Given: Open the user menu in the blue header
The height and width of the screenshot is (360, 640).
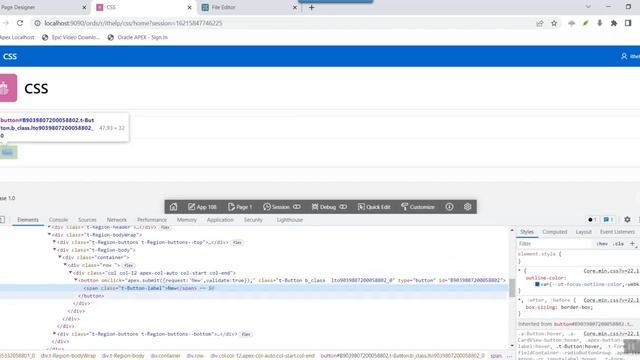Looking at the screenshot, I should click(630, 56).
